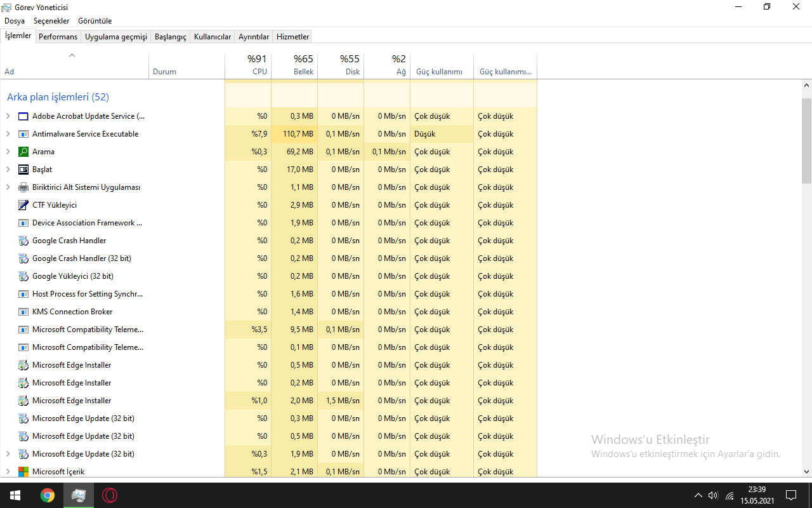Open the Görüntüle menu

point(95,21)
